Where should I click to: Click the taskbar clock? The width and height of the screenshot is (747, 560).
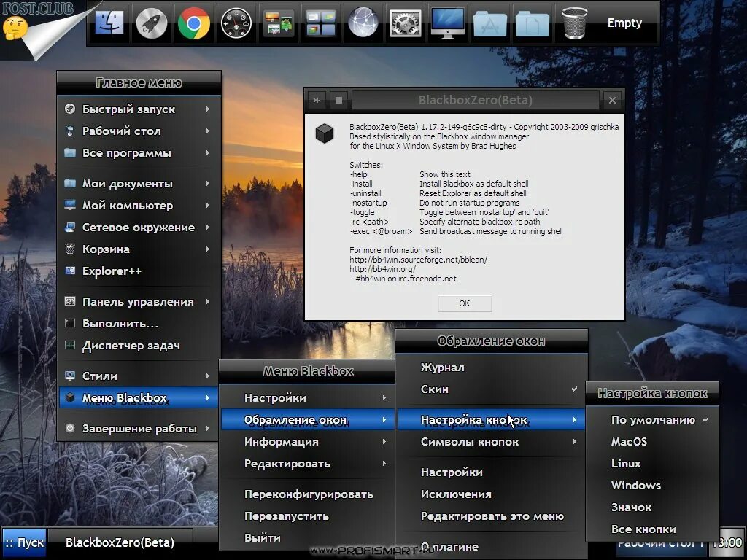click(x=729, y=542)
